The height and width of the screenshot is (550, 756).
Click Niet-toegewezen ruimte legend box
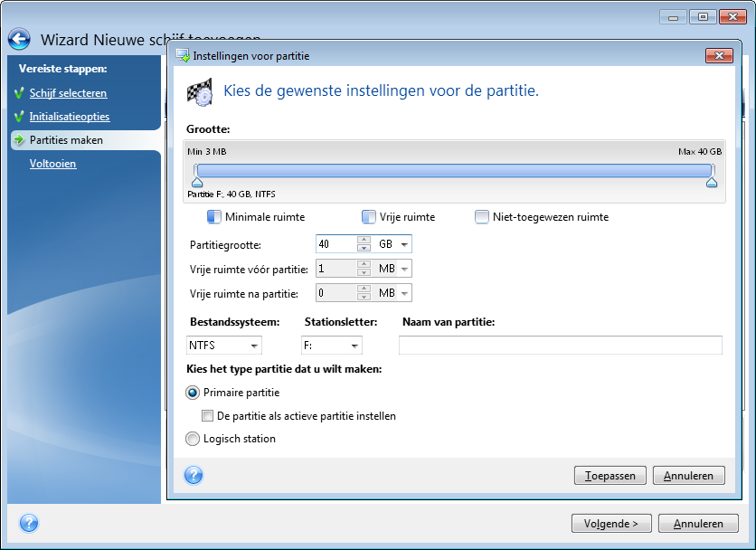click(x=482, y=217)
